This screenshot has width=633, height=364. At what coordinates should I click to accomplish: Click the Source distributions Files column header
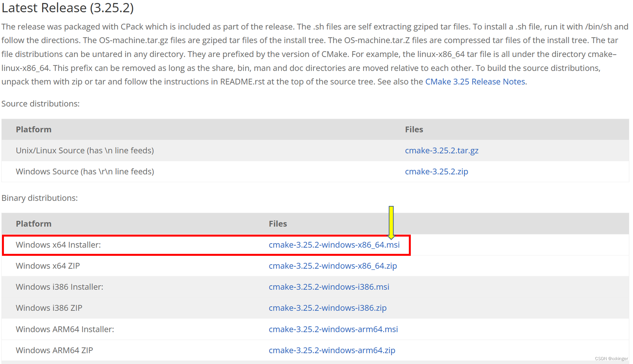pyautogui.click(x=414, y=129)
